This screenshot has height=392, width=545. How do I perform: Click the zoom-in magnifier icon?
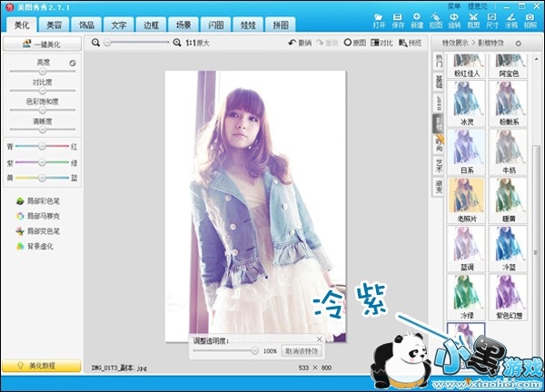pyautogui.click(x=175, y=43)
